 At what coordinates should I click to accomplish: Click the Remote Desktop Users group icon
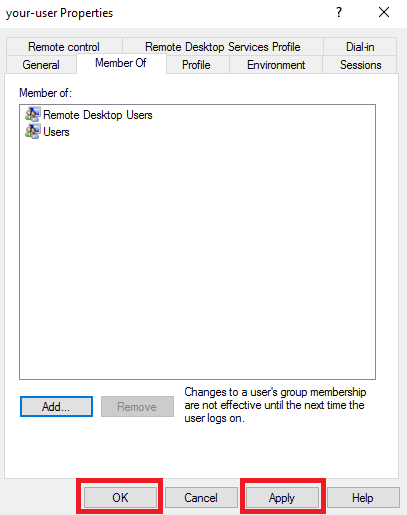pos(33,115)
